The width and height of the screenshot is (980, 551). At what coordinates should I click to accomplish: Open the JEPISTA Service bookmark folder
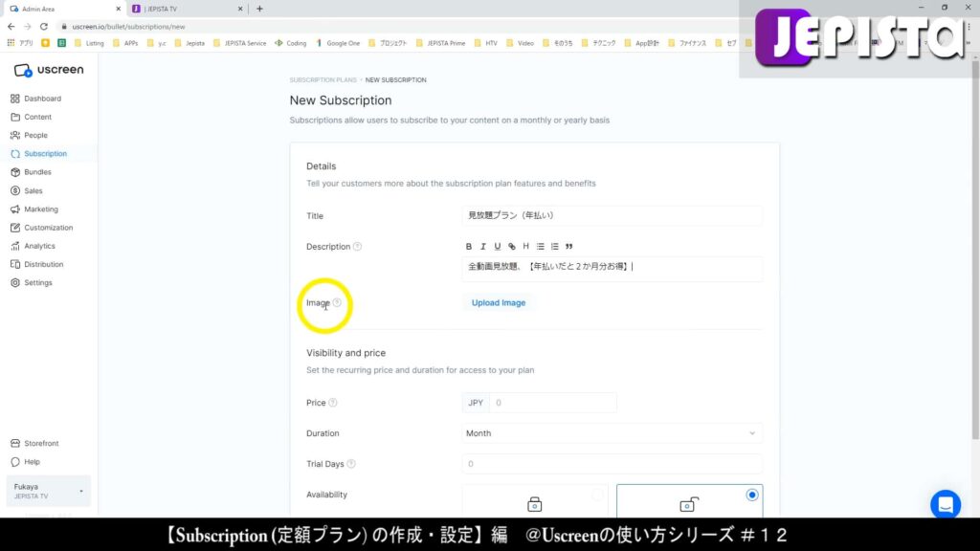tap(240, 43)
